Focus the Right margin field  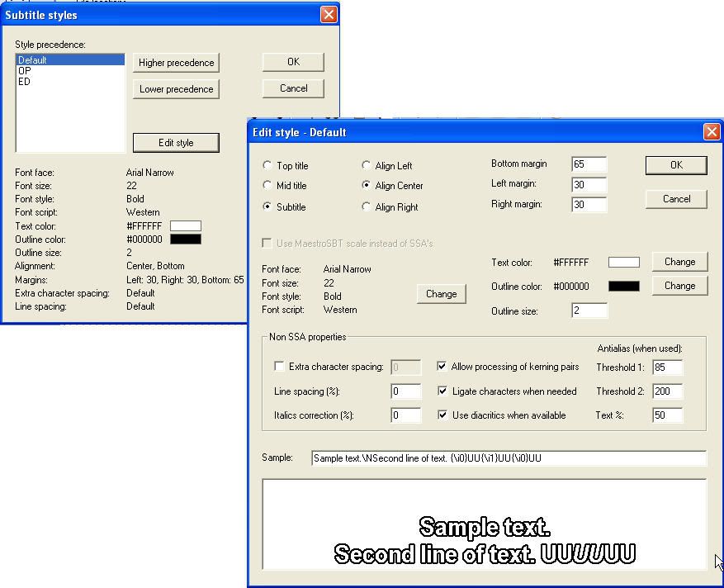click(589, 205)
